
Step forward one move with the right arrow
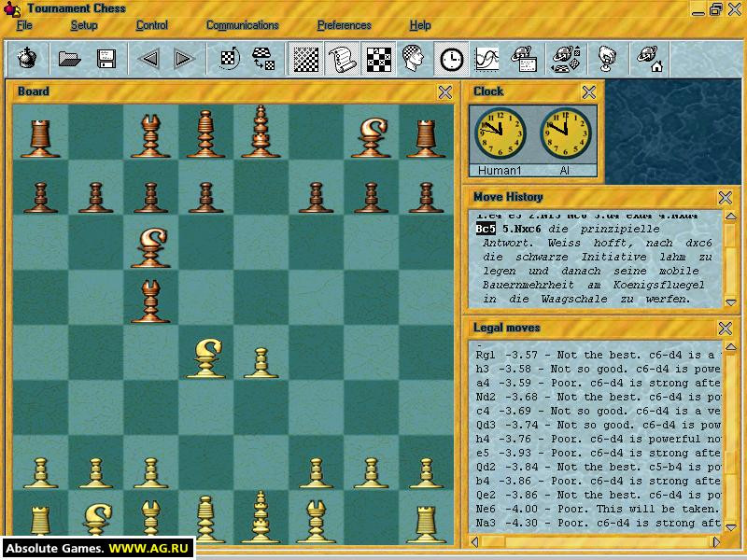click(184, 59)
